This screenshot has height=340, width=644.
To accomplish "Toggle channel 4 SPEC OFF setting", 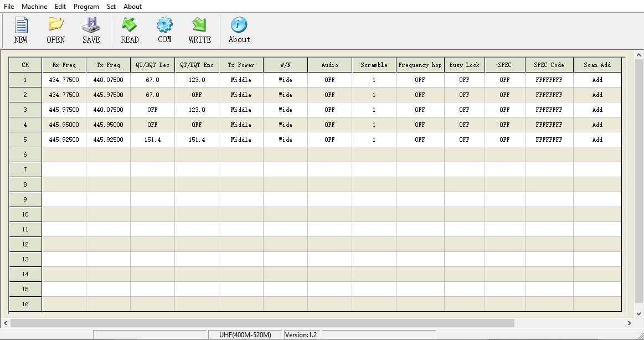I will click(x=505, y=125).
